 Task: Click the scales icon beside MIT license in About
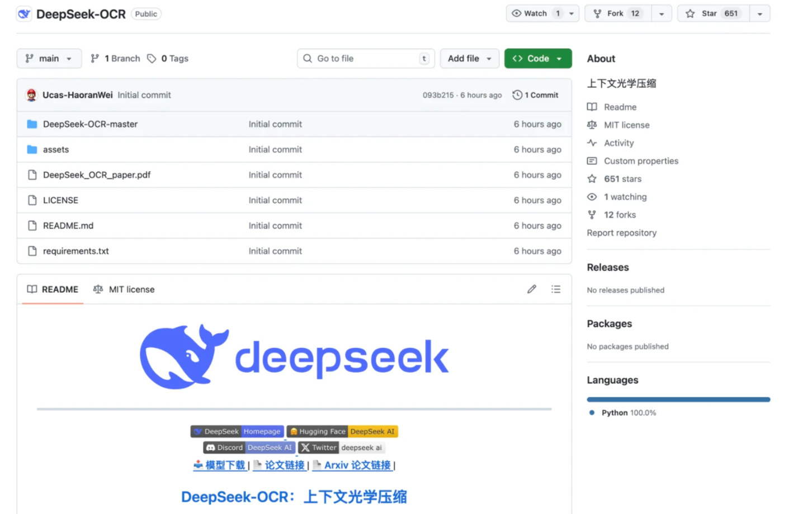point(592,125)
